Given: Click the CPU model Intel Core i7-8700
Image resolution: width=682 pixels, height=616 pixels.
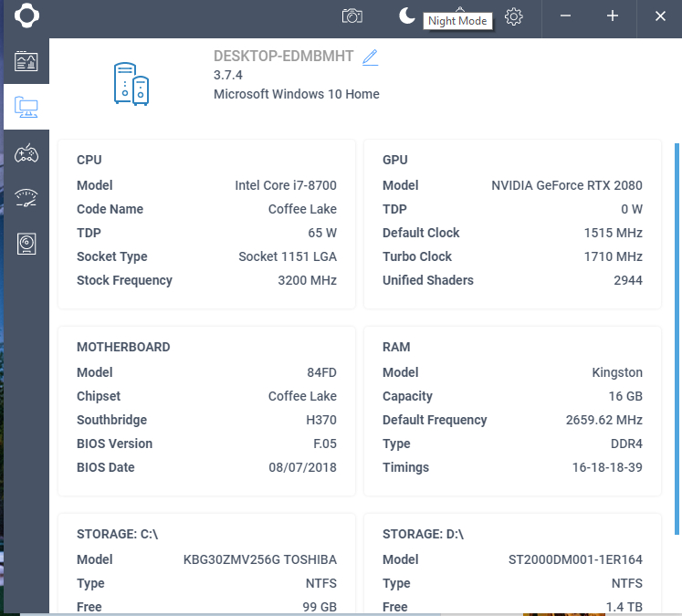Looking at the screenshot, I should click(x=286, y=185).
